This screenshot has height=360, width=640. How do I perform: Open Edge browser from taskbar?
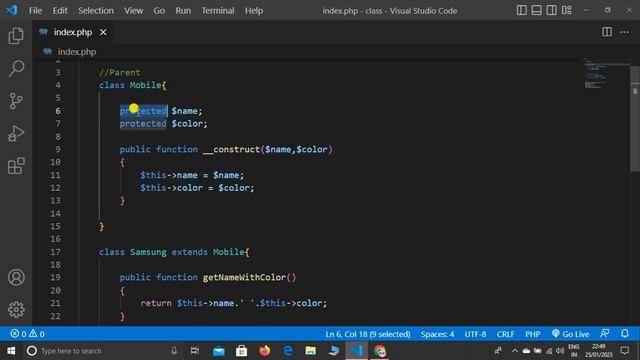point(288,351)
